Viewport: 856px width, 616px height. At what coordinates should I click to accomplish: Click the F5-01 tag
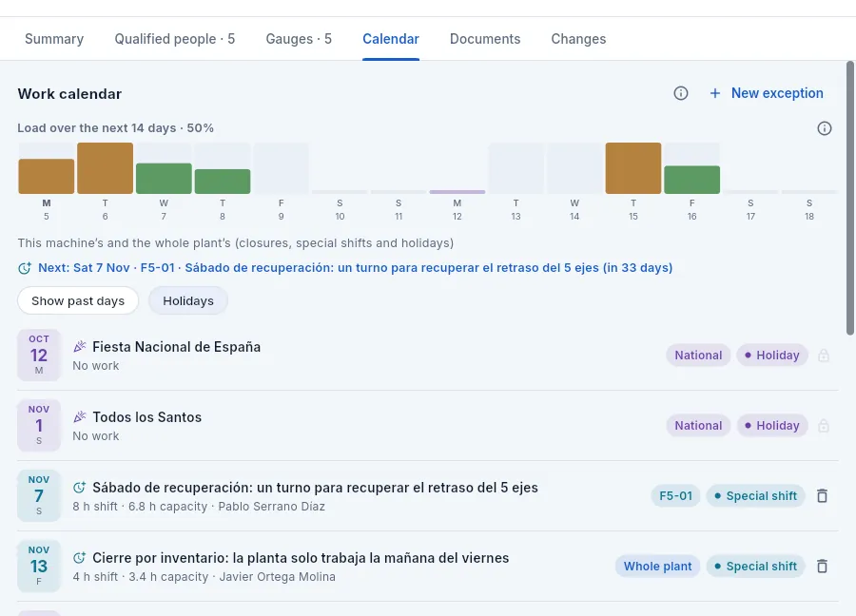pyautogui.click(x=675, y=496)
